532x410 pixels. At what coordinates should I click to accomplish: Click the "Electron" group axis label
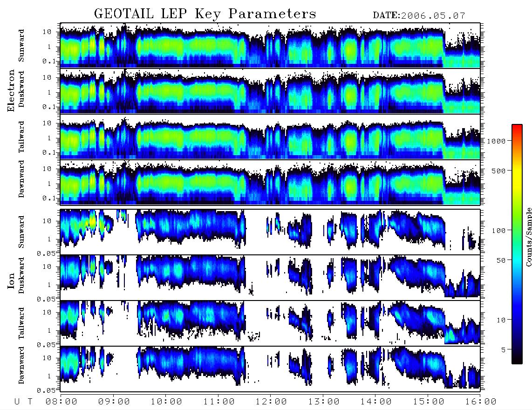point(11,91)
